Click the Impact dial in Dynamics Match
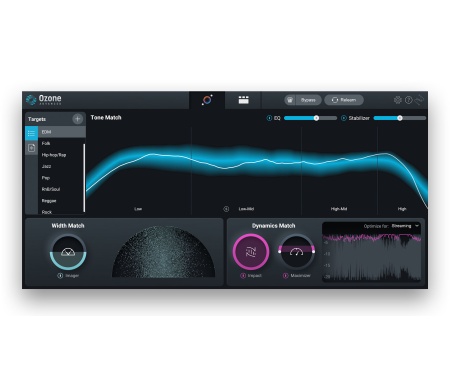The width and height of the screenshot is (450, 380). pos(251,252)
